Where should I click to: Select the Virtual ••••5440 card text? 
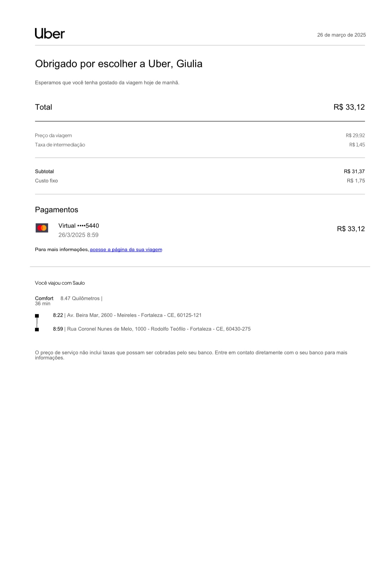click(x=79, y=226)
